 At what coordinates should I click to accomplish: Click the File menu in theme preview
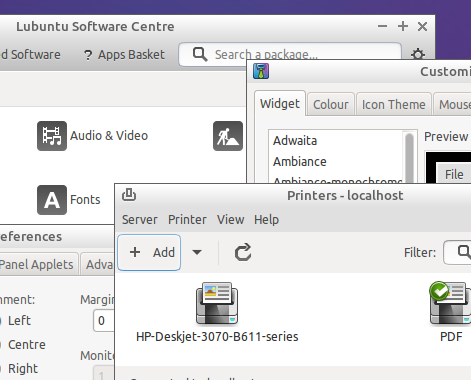point(454,174)
